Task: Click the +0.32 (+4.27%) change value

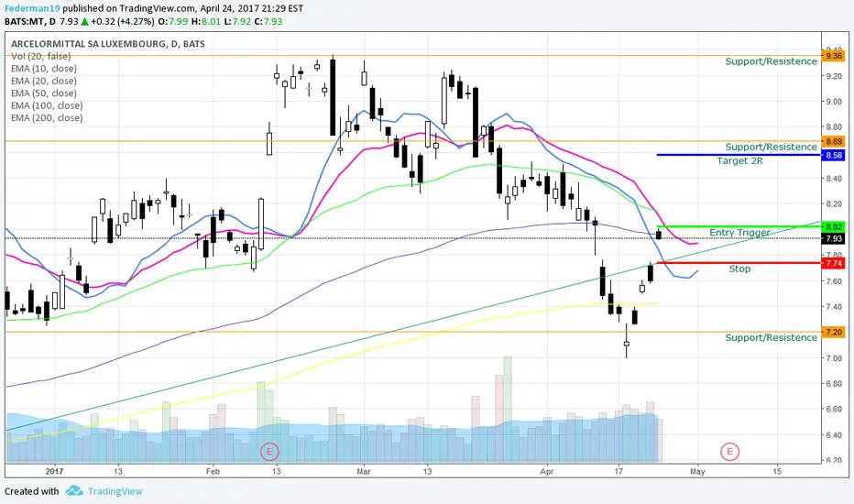Action: pos(122,21)
